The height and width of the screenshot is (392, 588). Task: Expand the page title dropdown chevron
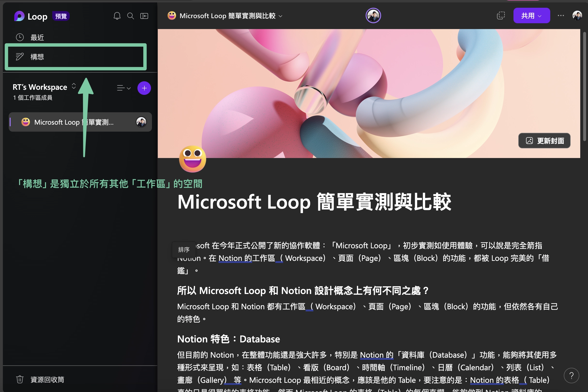tap(280, 16)
